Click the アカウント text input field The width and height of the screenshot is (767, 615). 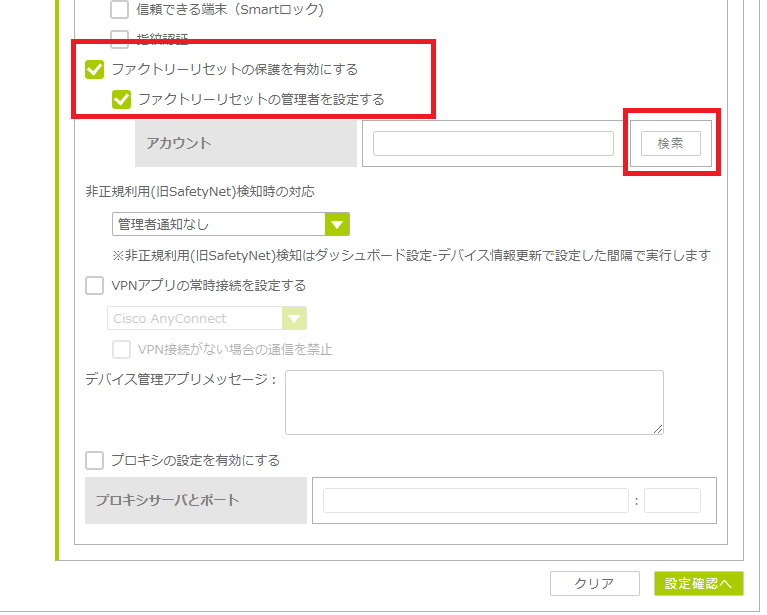tap(493, 144)
